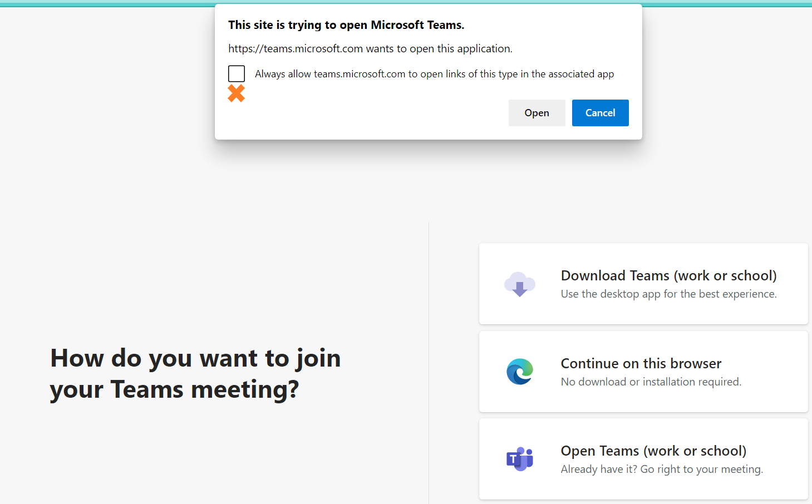Click the 'This site is trying to open Microsoft Teams' title
The height and width of the screenshot is (504, 812).
pyautogui.click(x=346, y=25)
